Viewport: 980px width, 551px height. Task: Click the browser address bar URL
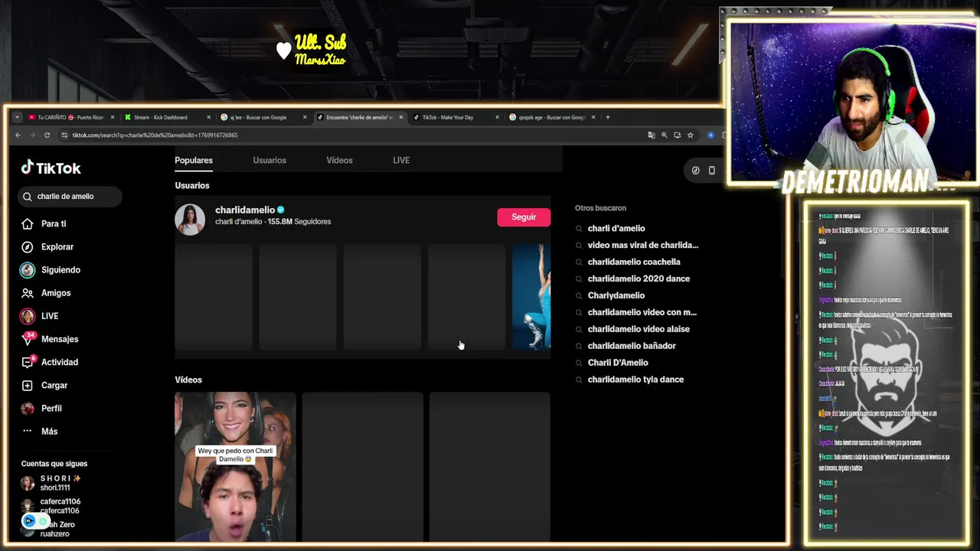click(155, 135)
